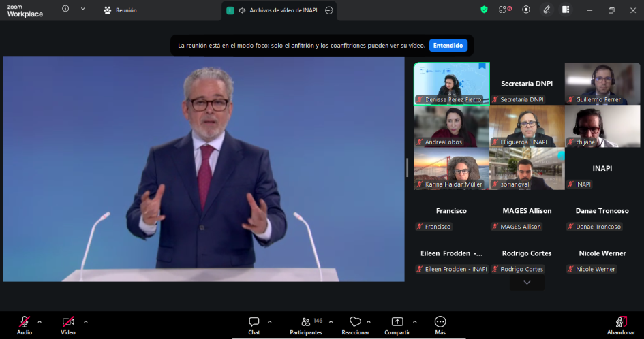Image resolution: width=644 pixels, height=339 pixels.
Task: Select chijane video tile
Action: (x=602, y=127)
